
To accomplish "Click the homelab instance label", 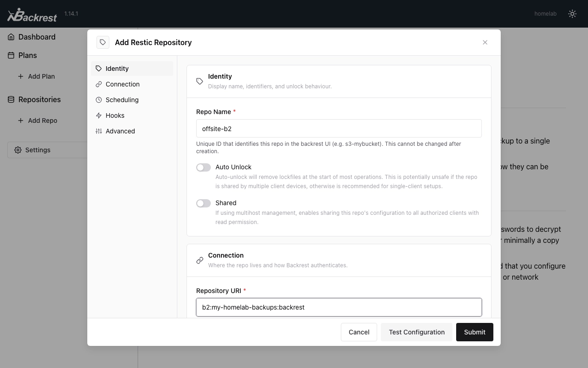I will pos(545,14).
